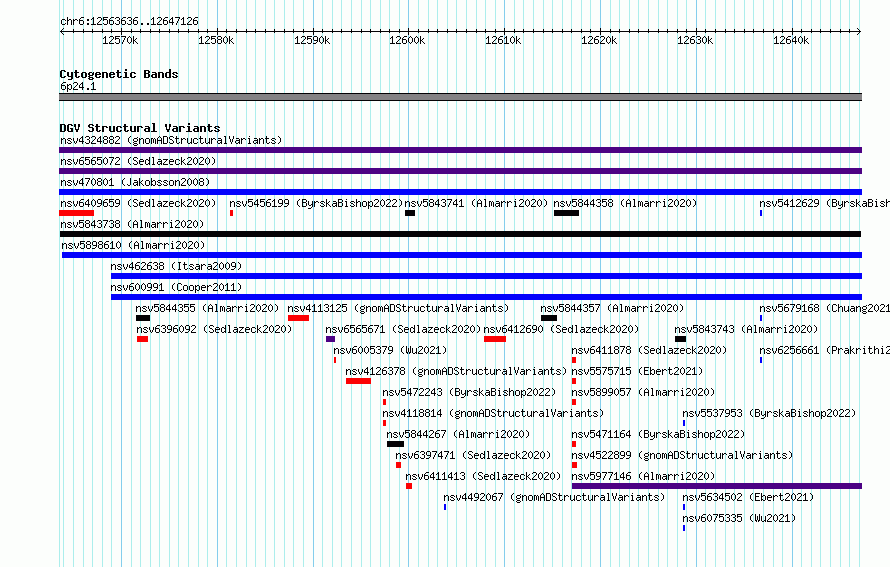Open the nsv470801 (Jakobsson2008) variant
890x567 pixels.
(x=460, y=192)
